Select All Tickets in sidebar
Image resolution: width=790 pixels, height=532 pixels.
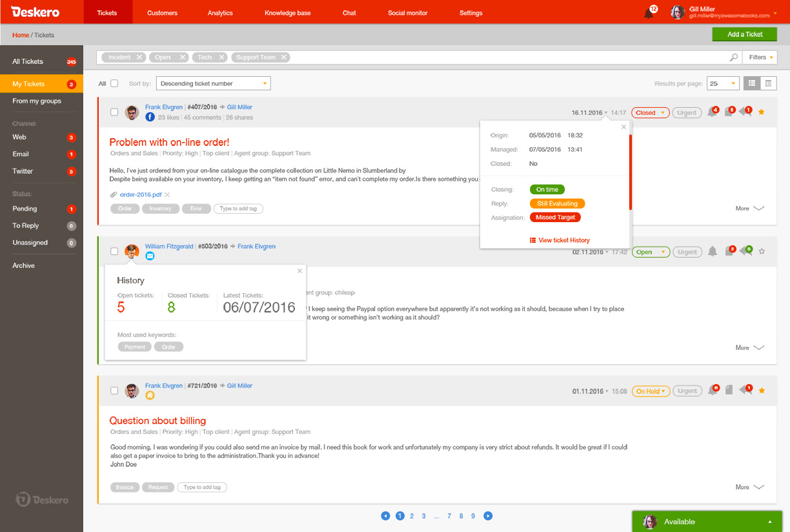(41, 61)
